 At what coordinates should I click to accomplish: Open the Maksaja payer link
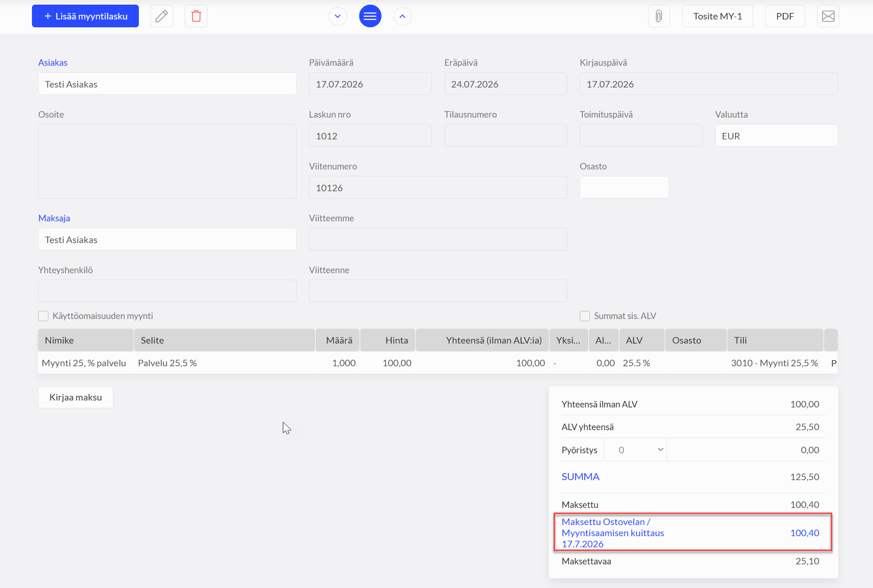pos(54,218)
